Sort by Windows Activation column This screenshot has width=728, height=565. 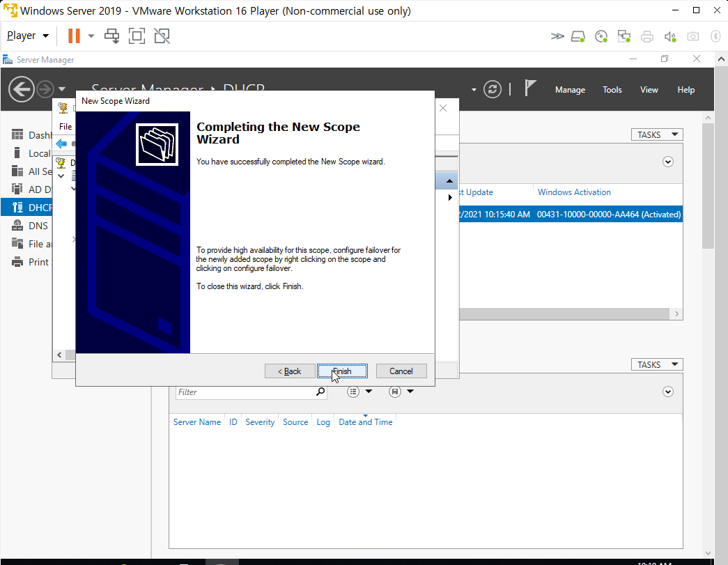click(x=574, y=192)
